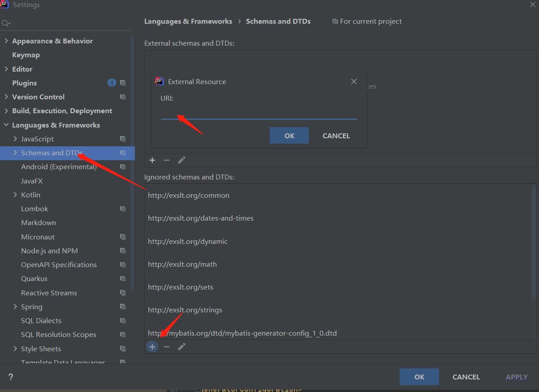Viewport: 539px width, 392px height.
Task: Expand the Kotlin node
Action: click(x=15, y=195)
